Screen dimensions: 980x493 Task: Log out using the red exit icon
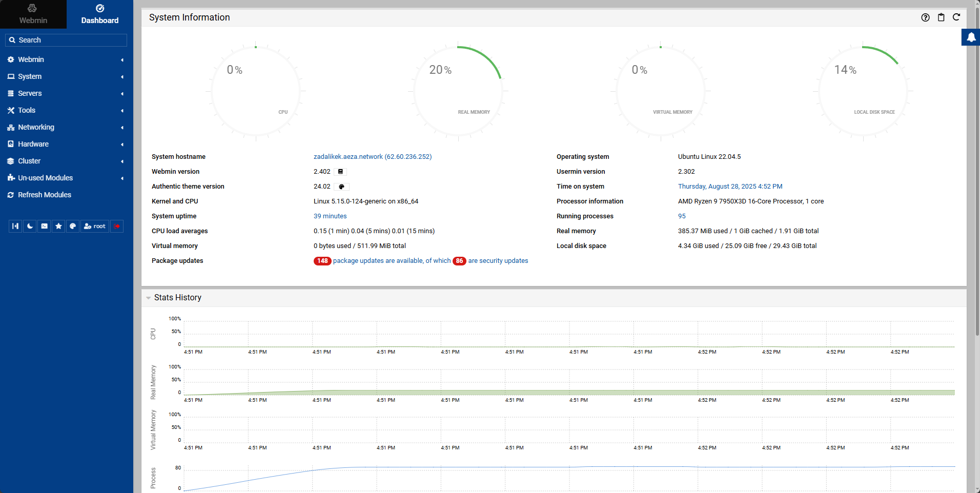(x=117, y=226)
